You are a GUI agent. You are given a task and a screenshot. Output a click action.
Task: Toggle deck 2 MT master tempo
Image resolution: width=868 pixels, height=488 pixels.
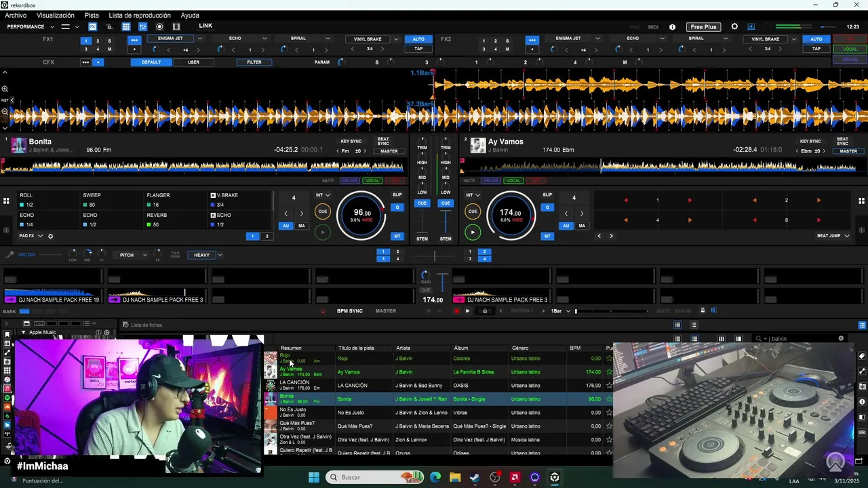(x=547, y=236)
